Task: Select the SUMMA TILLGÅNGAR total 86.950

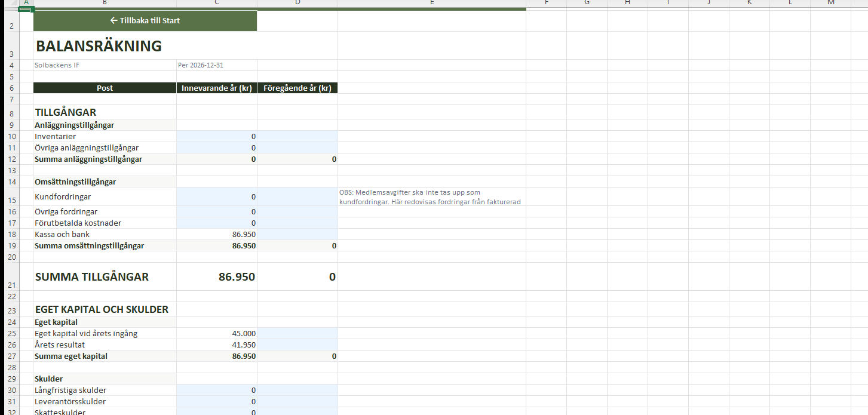Action: coord(216,277)
